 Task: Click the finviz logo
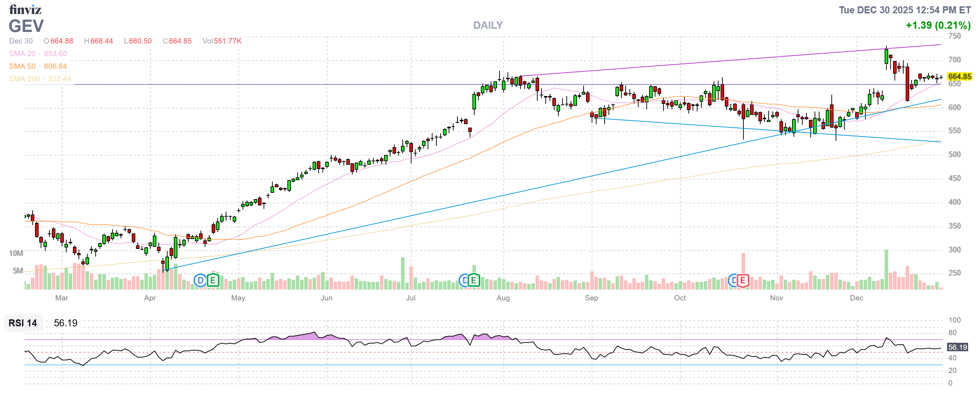25,9
